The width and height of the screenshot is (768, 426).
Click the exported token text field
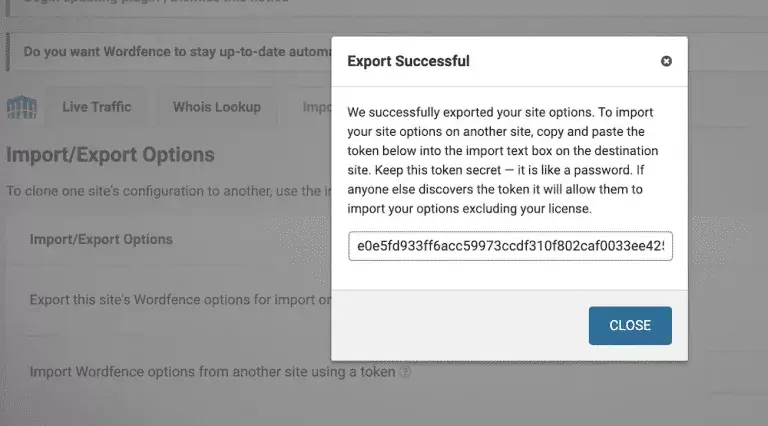coord(510,246)
